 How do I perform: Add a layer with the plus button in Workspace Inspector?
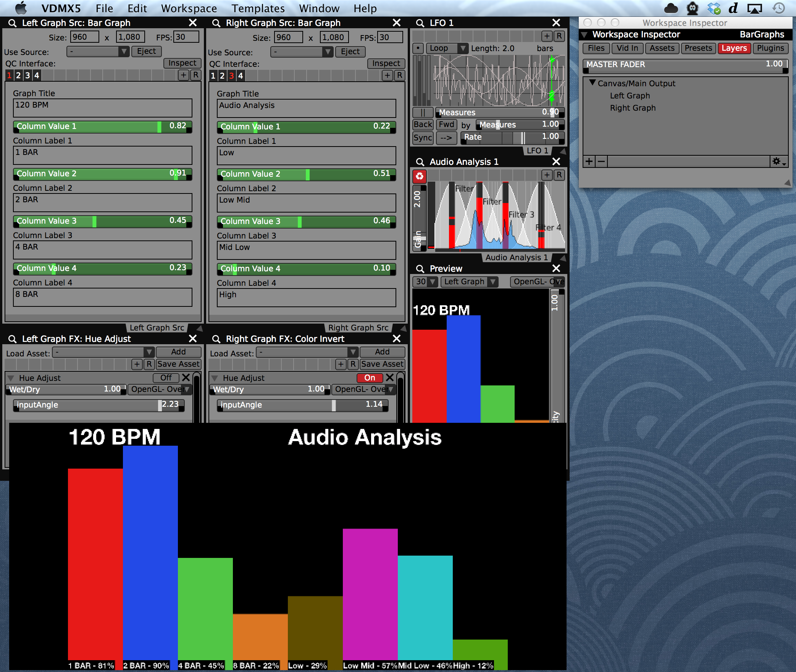tap(589, 161)
